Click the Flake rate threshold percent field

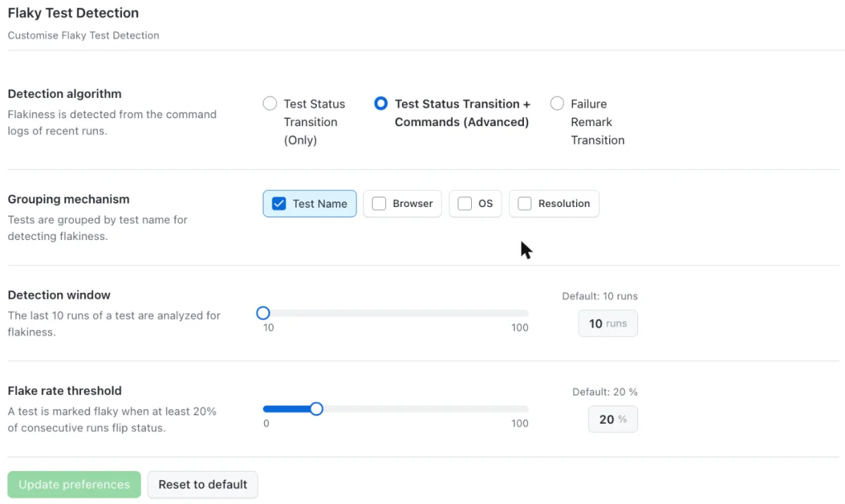point(613,420)
